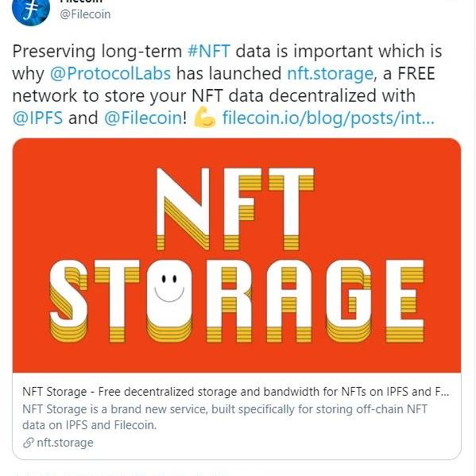Click @Filecoin mention in the tweet body

pos(143,118)
